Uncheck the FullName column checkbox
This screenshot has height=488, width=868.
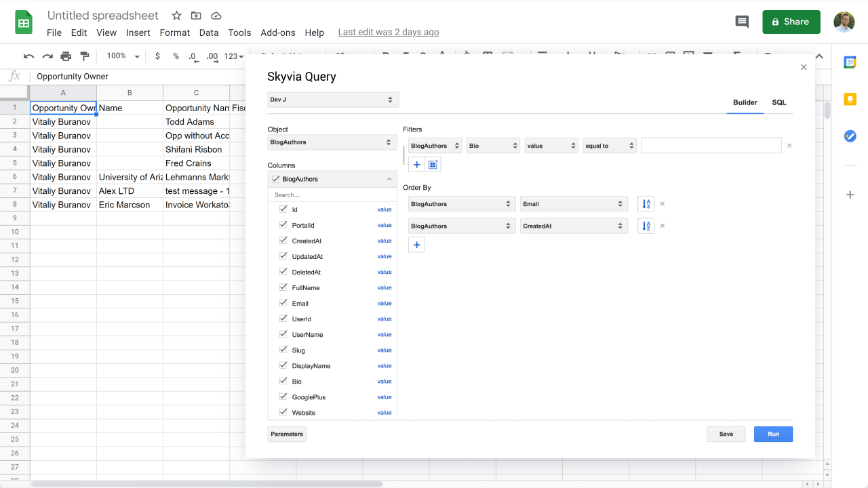tap(283, 287)
